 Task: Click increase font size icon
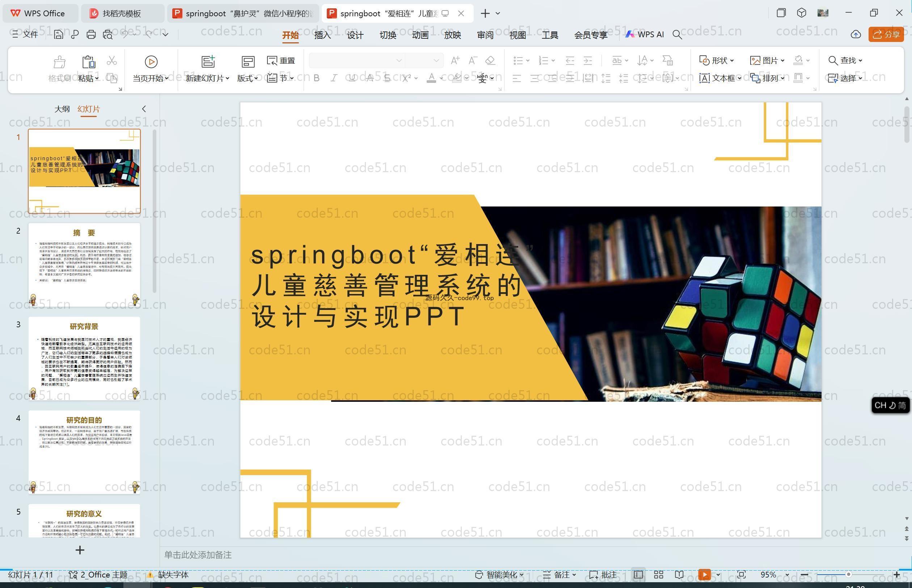pyautogui.click(x=455, y=60)
